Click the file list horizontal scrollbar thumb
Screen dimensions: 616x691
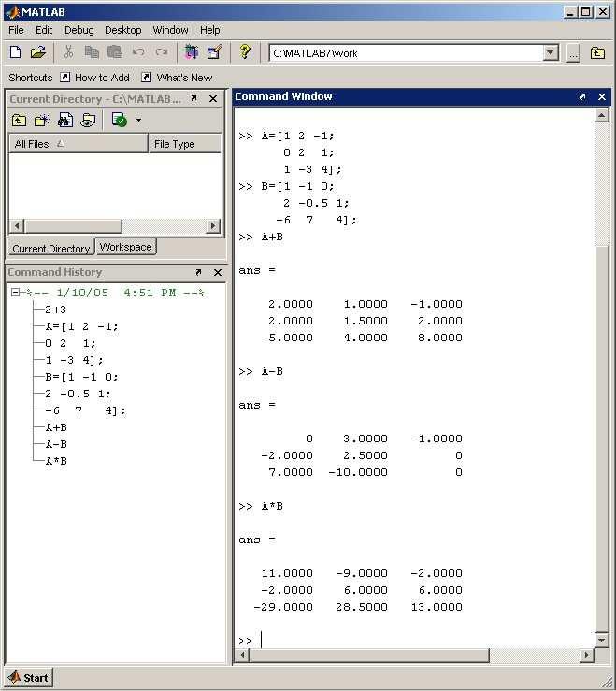tap(73, 226)
